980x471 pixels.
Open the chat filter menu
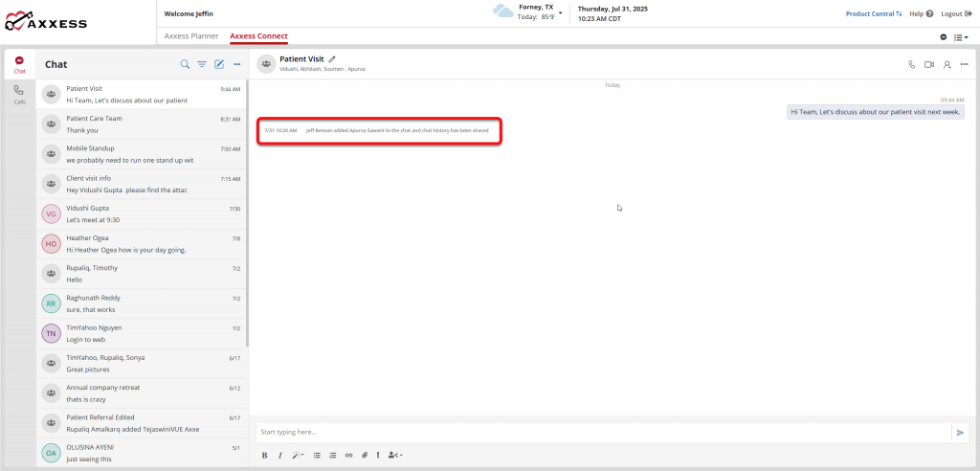tap(202, 64)
